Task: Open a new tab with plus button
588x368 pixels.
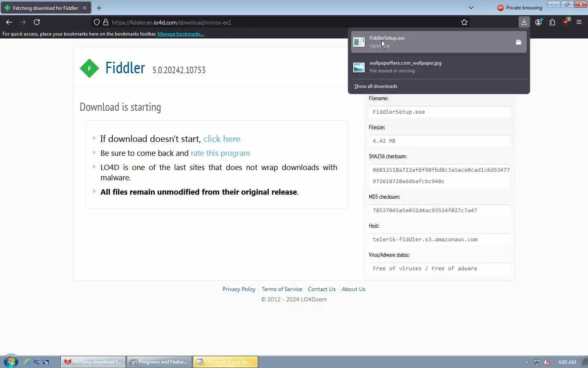Action: click(x=99, y=8)
